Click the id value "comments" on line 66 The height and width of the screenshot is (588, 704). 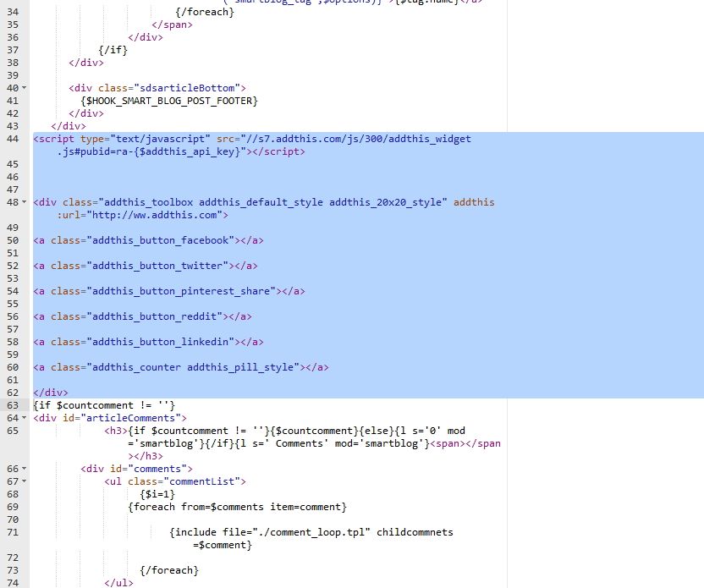[157, 469]
